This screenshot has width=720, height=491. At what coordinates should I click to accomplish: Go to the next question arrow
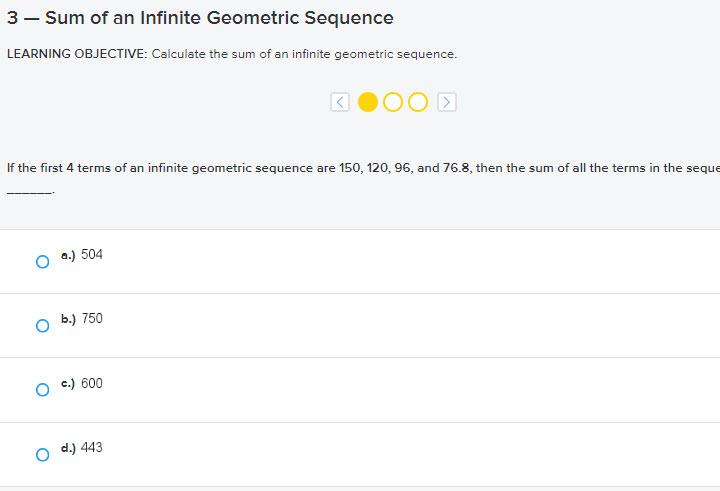pos(447,102)
